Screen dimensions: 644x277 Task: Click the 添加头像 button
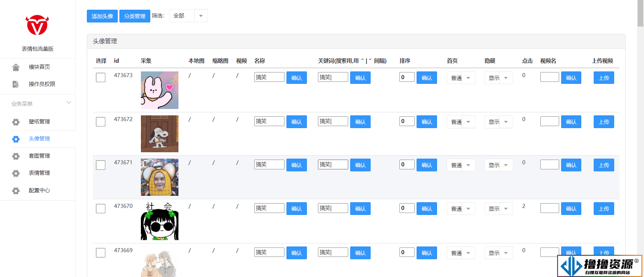coord(102,16)
